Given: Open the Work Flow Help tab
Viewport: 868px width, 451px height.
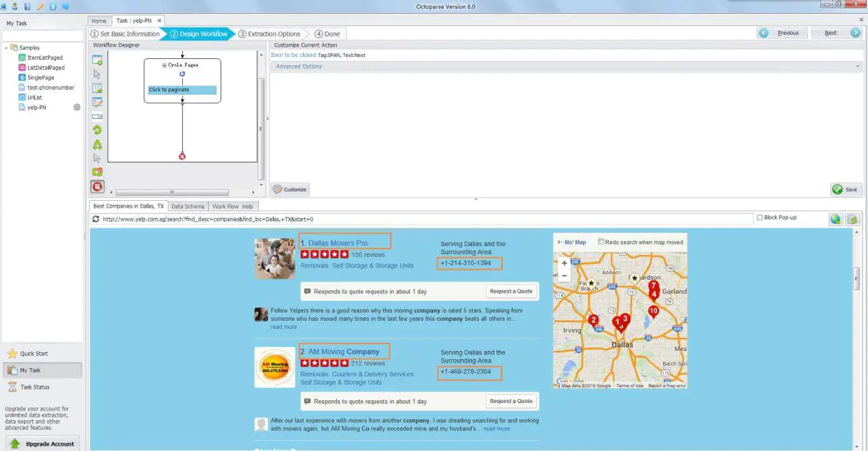Looking at the screenshot, I should [x=233, y=206].
